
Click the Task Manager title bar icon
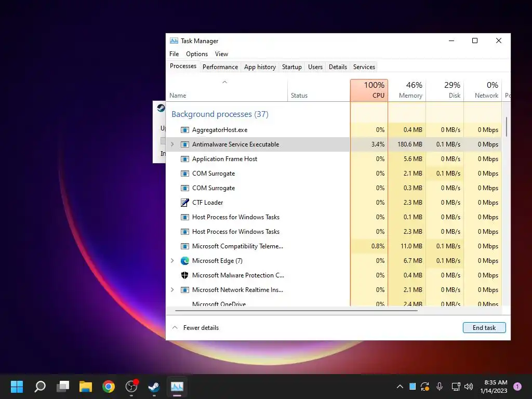pos(174,41)
